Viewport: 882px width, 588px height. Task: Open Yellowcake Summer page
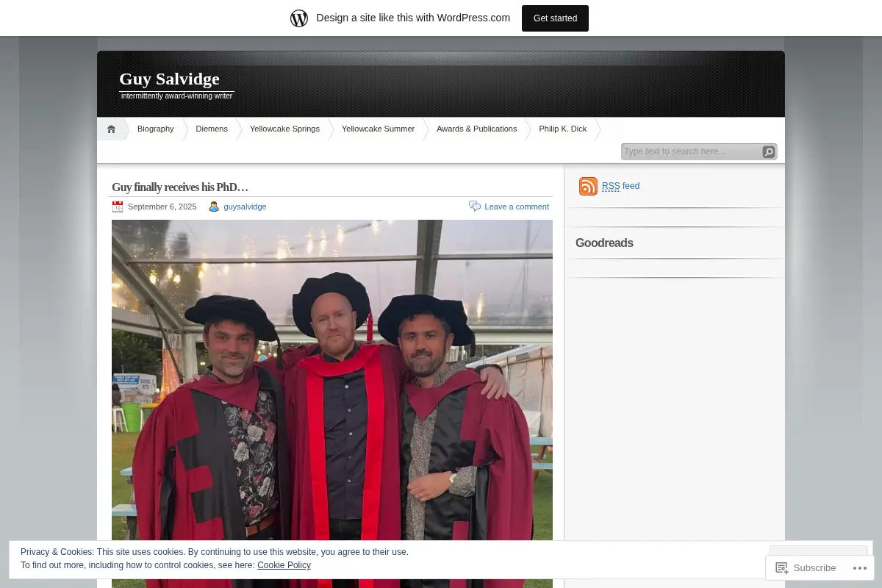click(x=378, y=129)
